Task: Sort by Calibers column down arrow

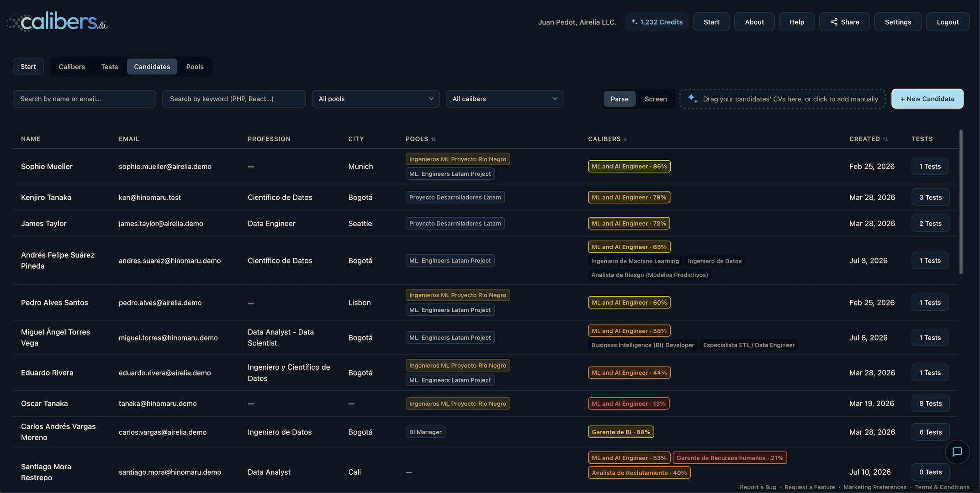Action: point(625,139)
